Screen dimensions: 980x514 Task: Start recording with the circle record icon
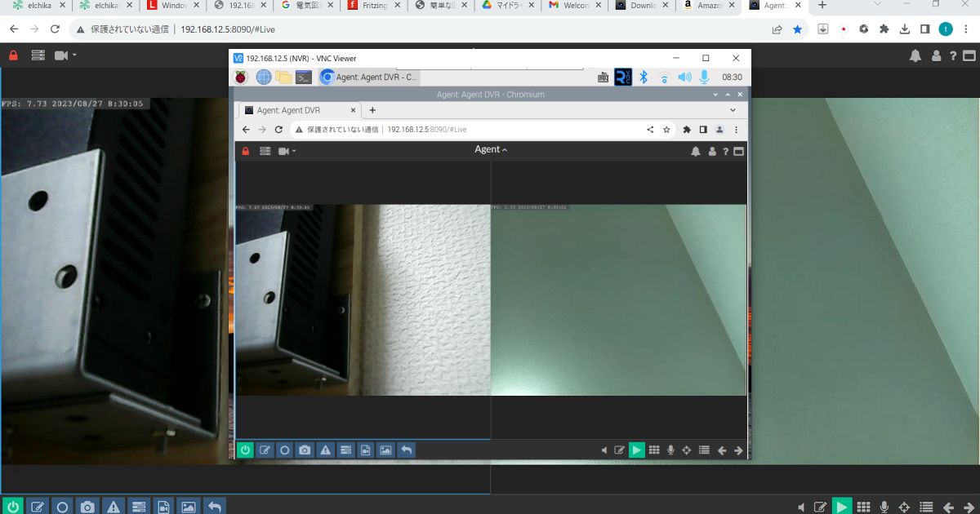284,450
